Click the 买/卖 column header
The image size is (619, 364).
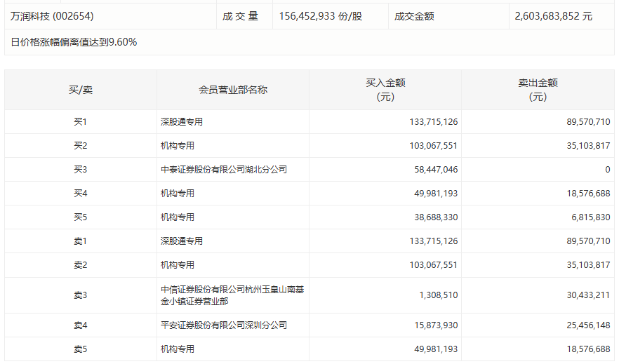click(80, 90)
